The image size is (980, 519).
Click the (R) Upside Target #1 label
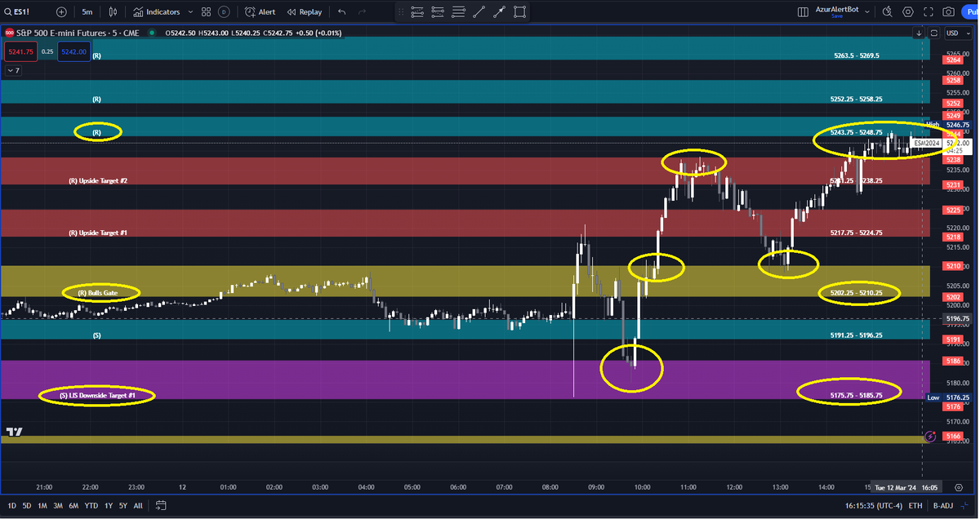point(98,233)
